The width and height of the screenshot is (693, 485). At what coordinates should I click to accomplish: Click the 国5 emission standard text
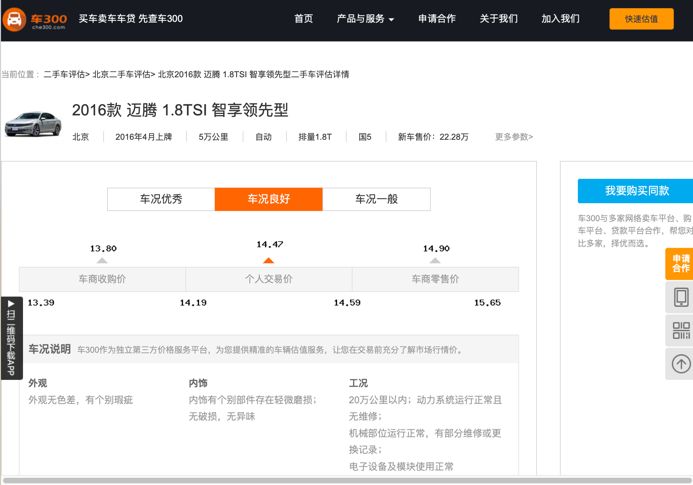point(365,137)
